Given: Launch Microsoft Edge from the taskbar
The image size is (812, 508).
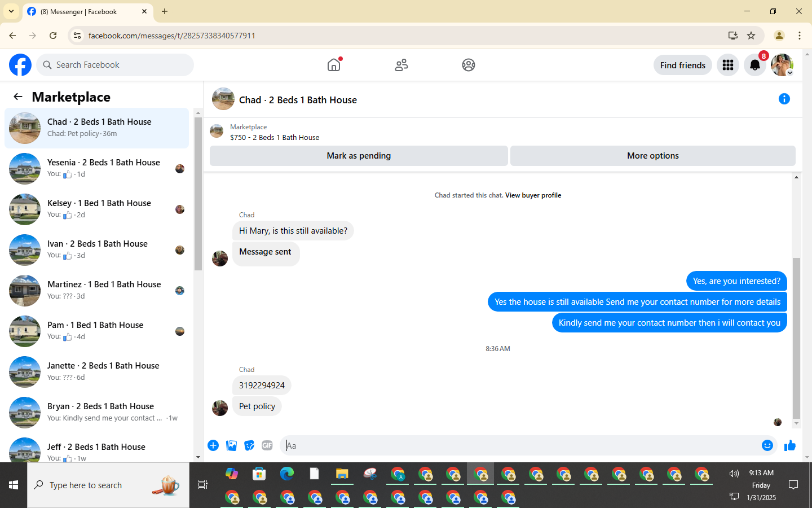Looking at the screenshot, I should (287, 474).
